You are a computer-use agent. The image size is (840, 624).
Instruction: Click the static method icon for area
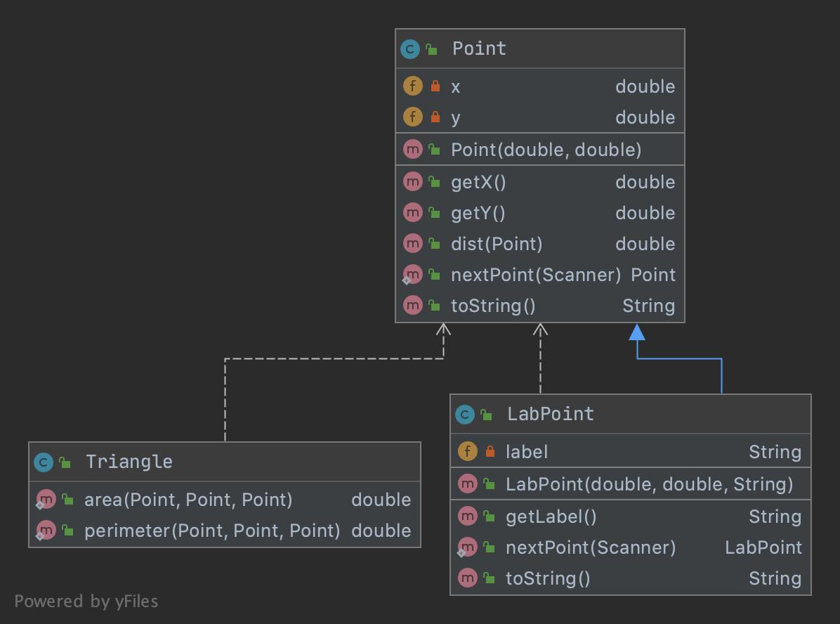(x=46, y=500)
